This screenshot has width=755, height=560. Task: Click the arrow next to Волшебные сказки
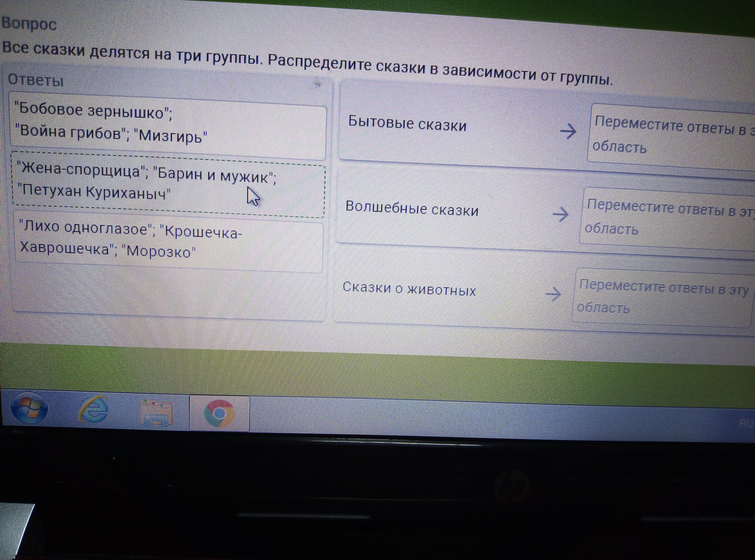click(561, 214)
